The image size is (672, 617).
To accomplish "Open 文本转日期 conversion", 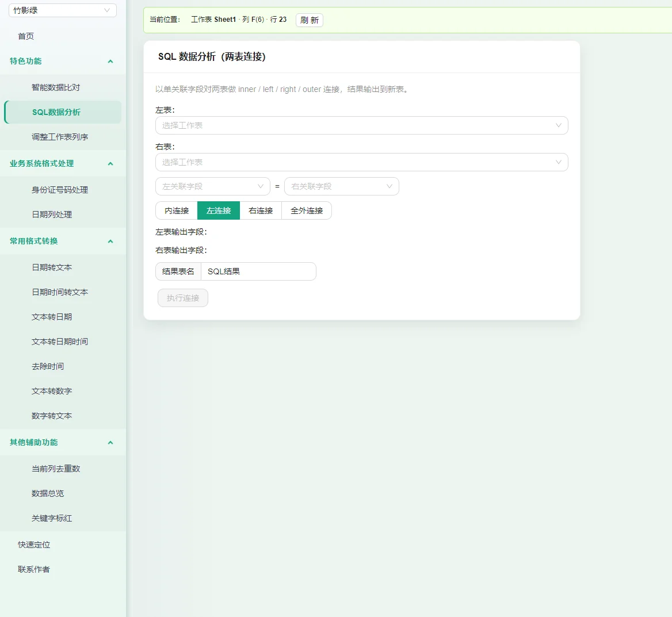I will coord(51,317).
